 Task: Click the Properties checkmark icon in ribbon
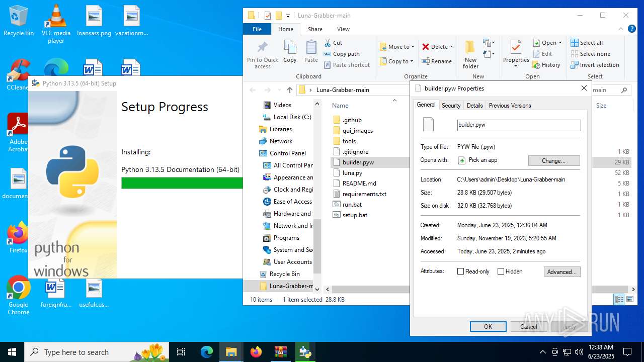[x=516, y=48]
